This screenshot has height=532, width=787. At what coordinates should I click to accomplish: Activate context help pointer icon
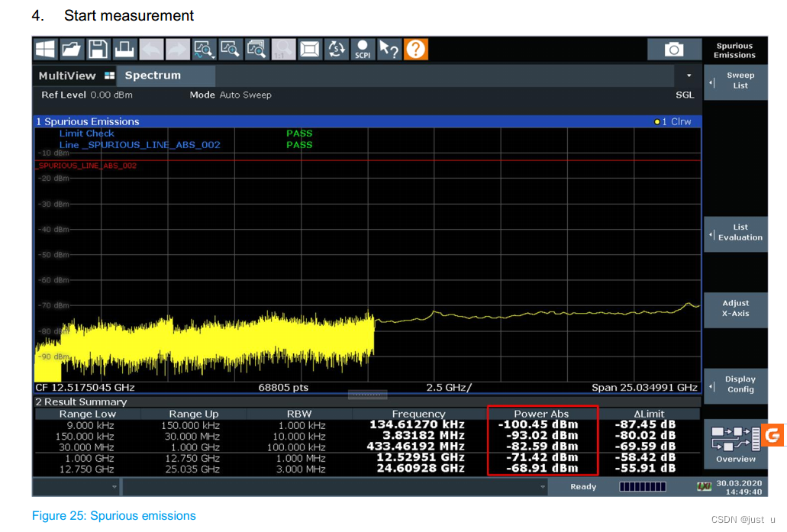click(389, 50)
